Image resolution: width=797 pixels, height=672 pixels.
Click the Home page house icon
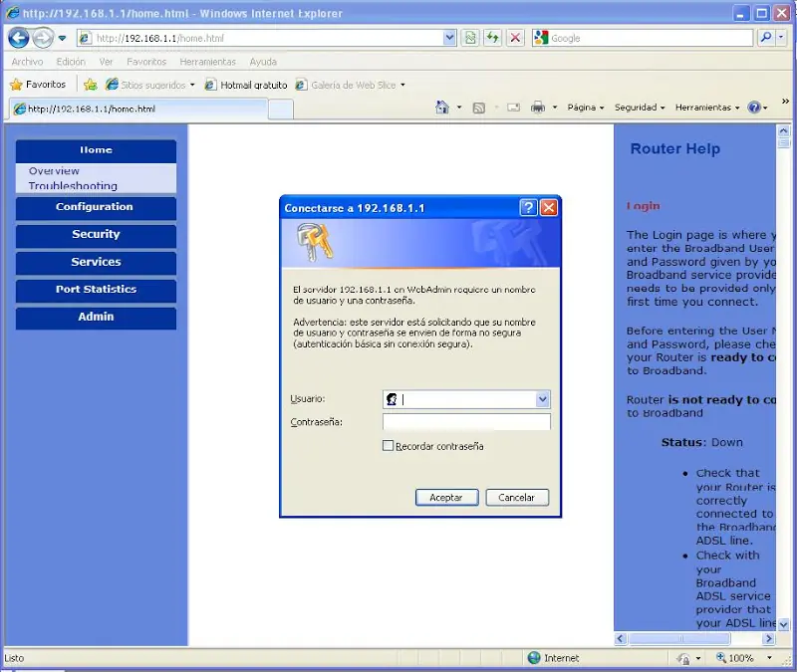(442, 108)
